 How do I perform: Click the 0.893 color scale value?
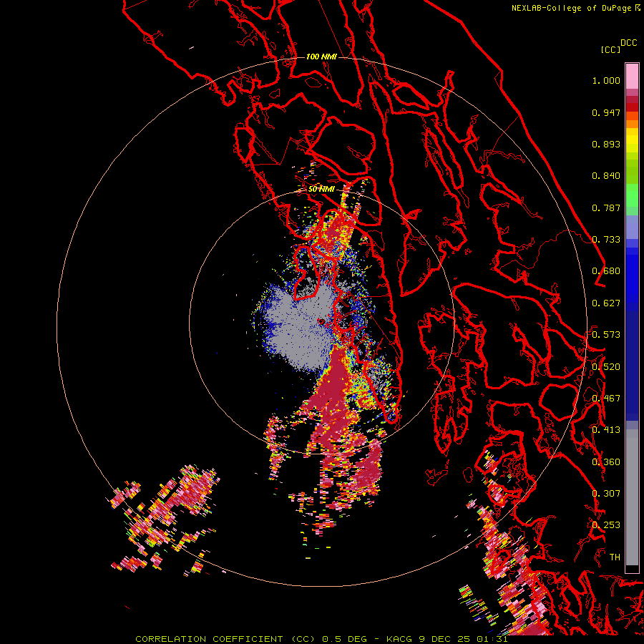[606, 144]
